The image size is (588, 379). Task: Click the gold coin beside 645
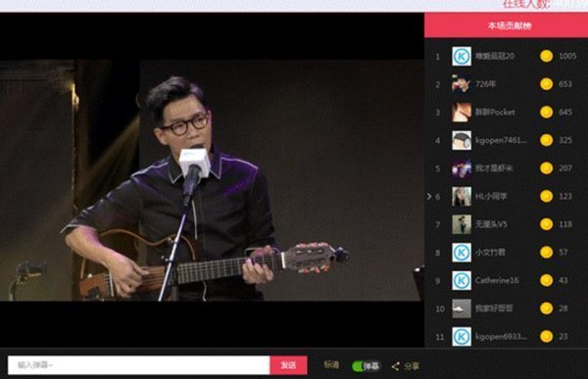547,112
